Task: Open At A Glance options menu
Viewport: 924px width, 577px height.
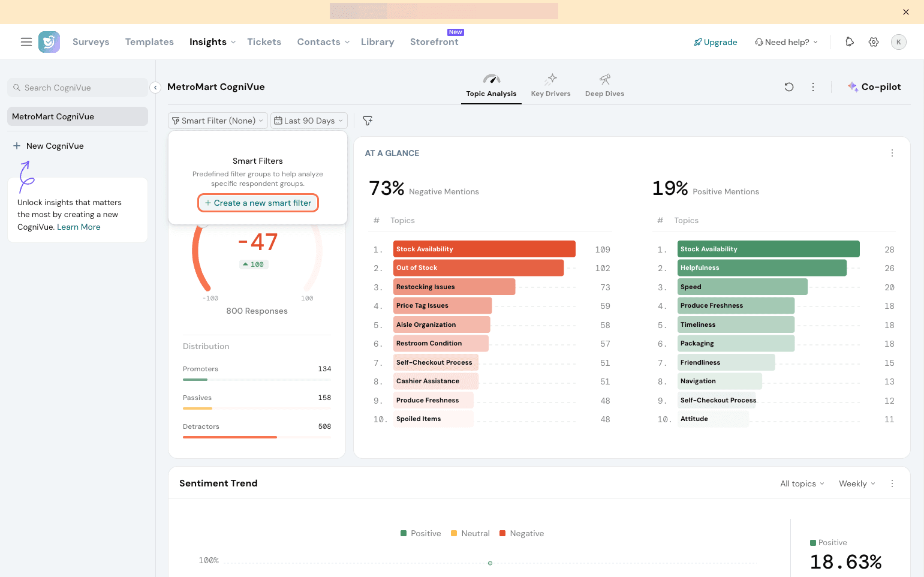Action: (x=892, y=153)
